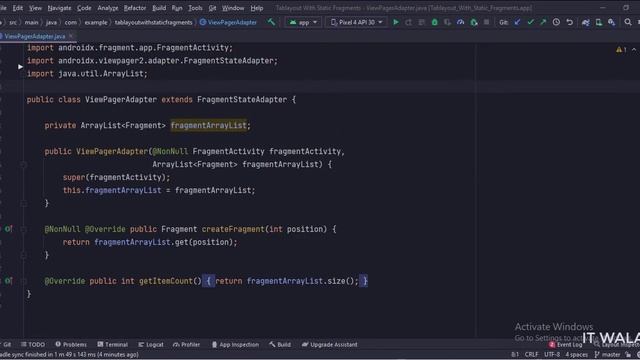640x360 pixels.
Task: Click the 4 spaces indent setting
Action: click(x=576, y=355)
